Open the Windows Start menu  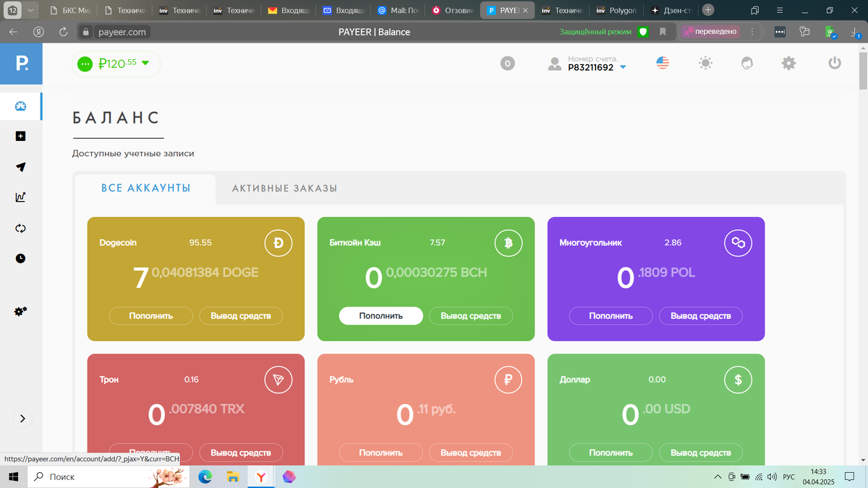tap(13, 476)
